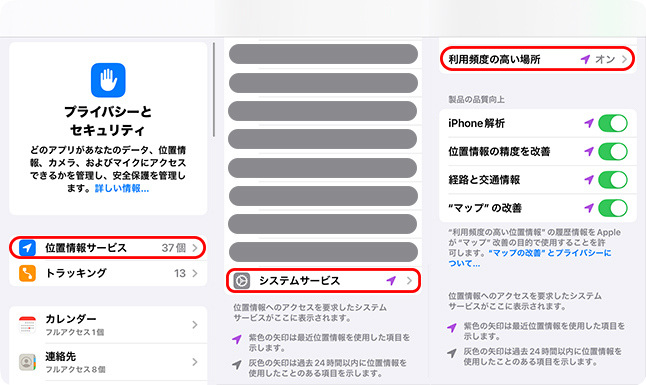Click purple arrow beside iPhone解析
Image resolution: width=646 pixels, height=385 pixels.
coord(589,123)
